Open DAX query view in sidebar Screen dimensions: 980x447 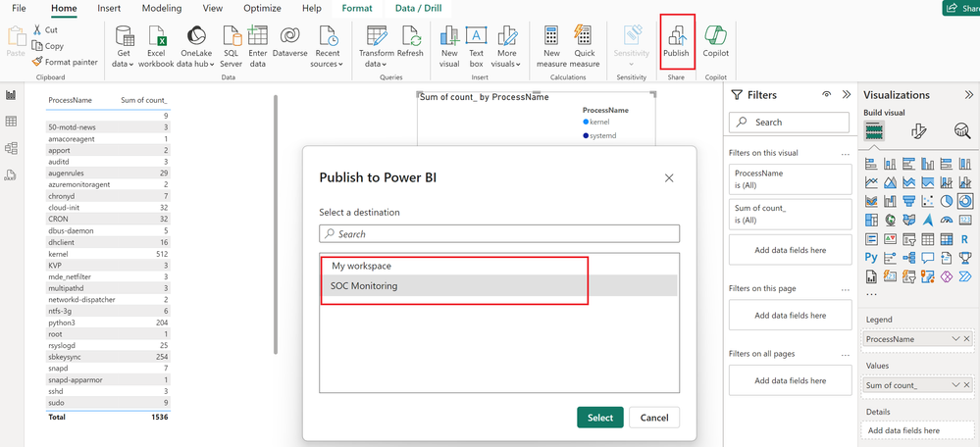tap(11, 174)
